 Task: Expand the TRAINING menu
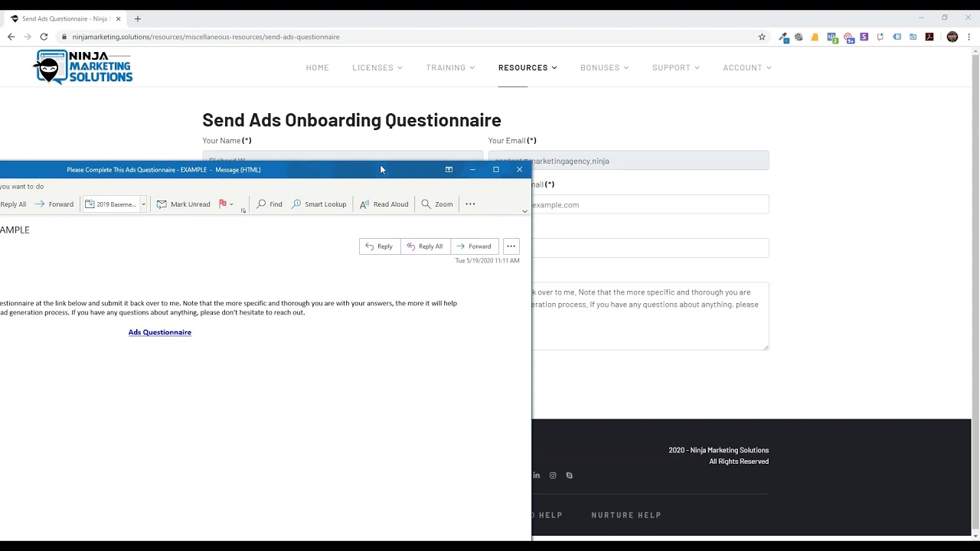pos(450,67)
